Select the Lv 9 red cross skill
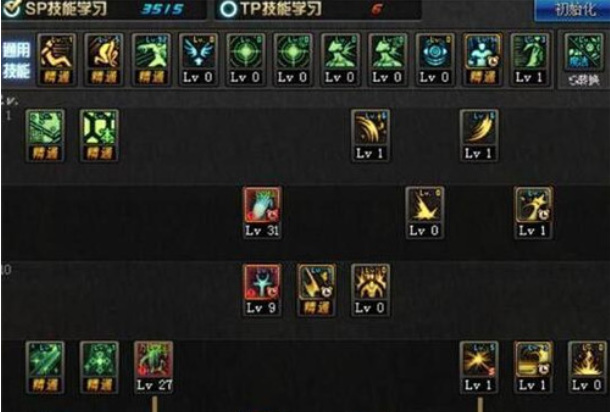Image resolution: width=610 pixels, height=412 pixels. pos(262,290)
